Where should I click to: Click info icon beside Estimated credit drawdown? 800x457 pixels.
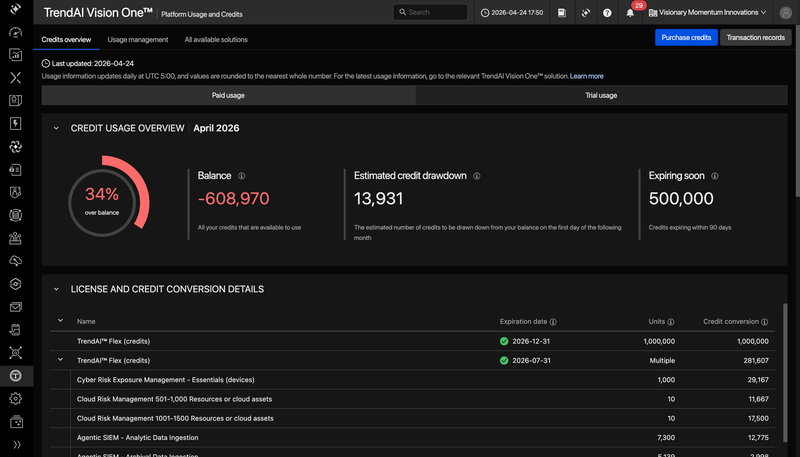[477, 176]
